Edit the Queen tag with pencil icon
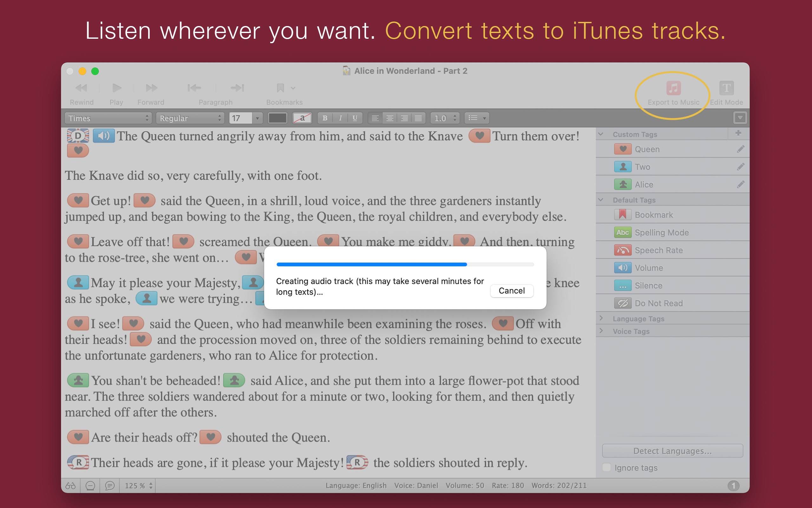 [741, 149]
